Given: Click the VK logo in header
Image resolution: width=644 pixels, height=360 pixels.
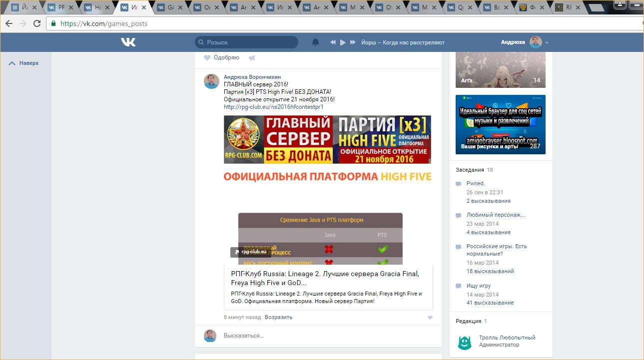Looking at the screenshot, I should point(128,42).
